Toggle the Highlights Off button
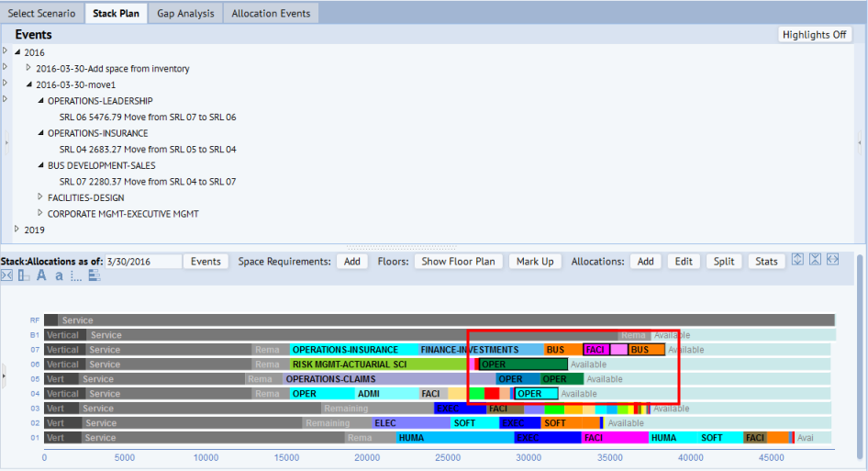 pos(814,34)
